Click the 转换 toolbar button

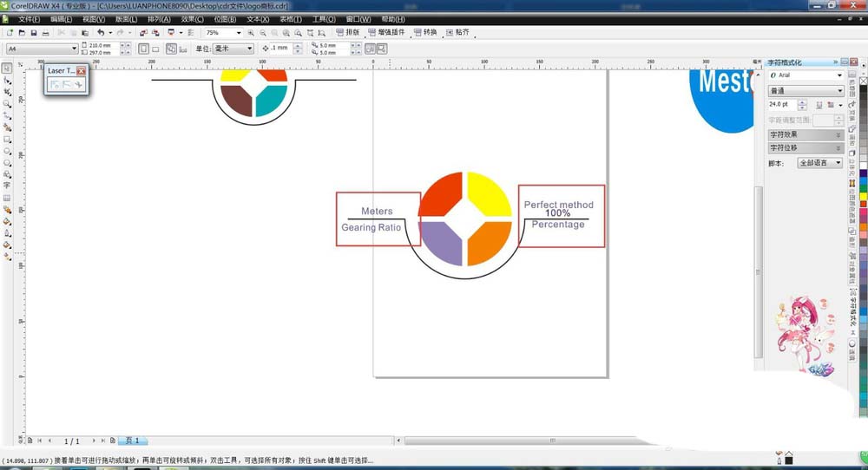coord(425,33)
